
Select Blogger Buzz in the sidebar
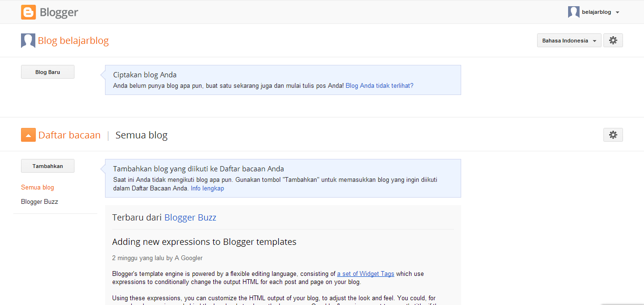tap(40, 202)
